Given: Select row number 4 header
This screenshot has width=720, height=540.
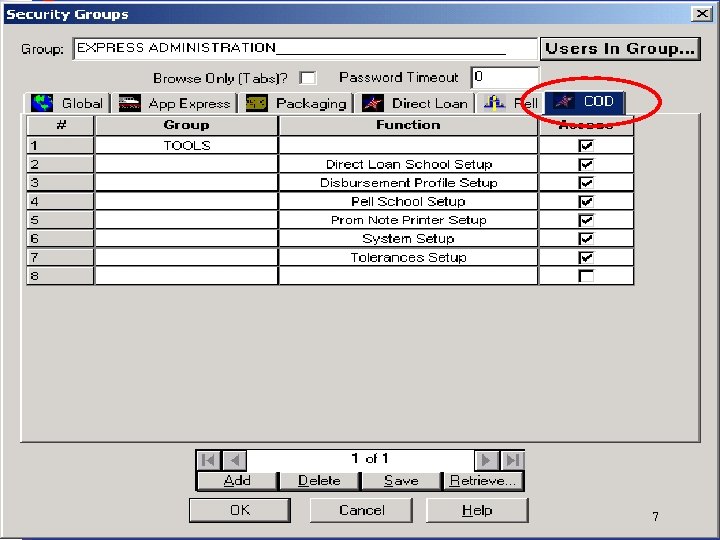Looking at the screenshot, I should (x=60, y=202).
